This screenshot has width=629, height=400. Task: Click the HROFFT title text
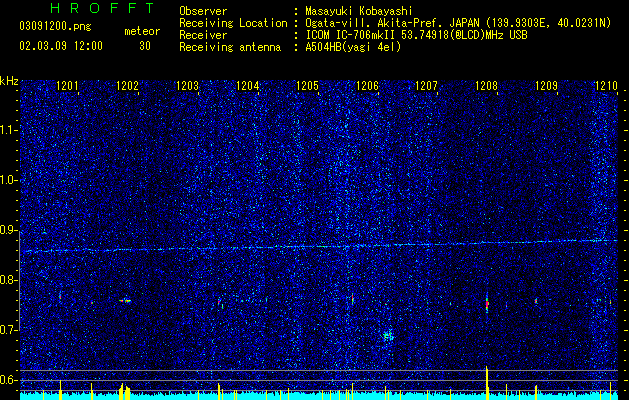click(102, 8)
